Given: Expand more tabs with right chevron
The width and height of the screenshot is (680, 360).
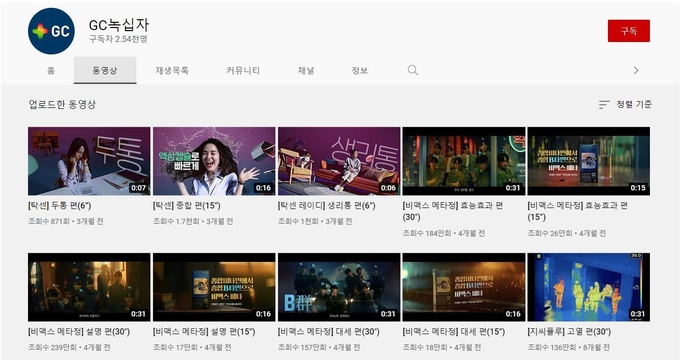Looking at the screenshot, I should (636, 70).
